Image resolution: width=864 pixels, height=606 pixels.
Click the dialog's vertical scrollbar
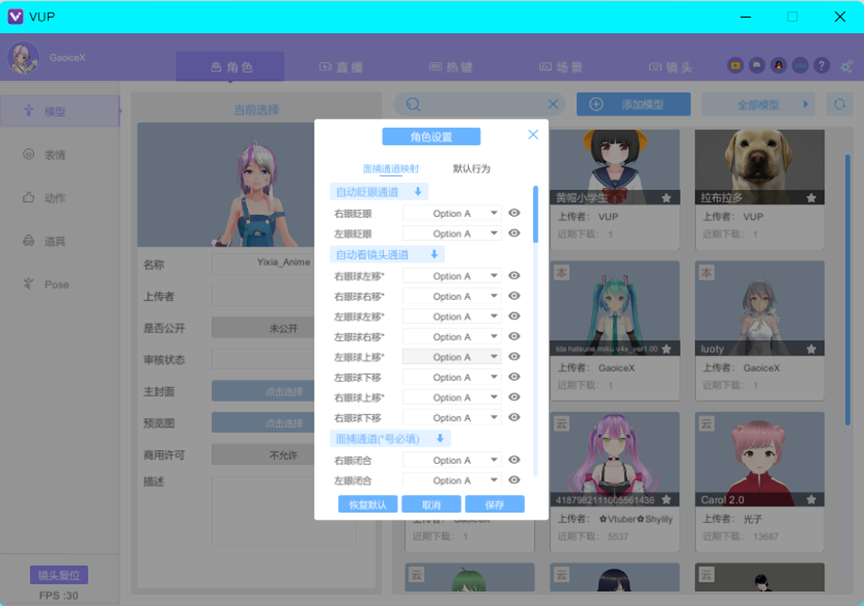(x=535, y=215)
